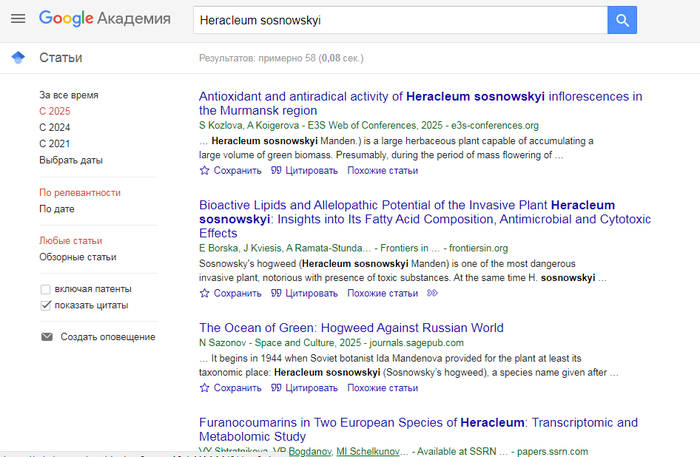700x457 pixels.
Task: Open Выбрать даты custom range
Action: coord(70,160)
